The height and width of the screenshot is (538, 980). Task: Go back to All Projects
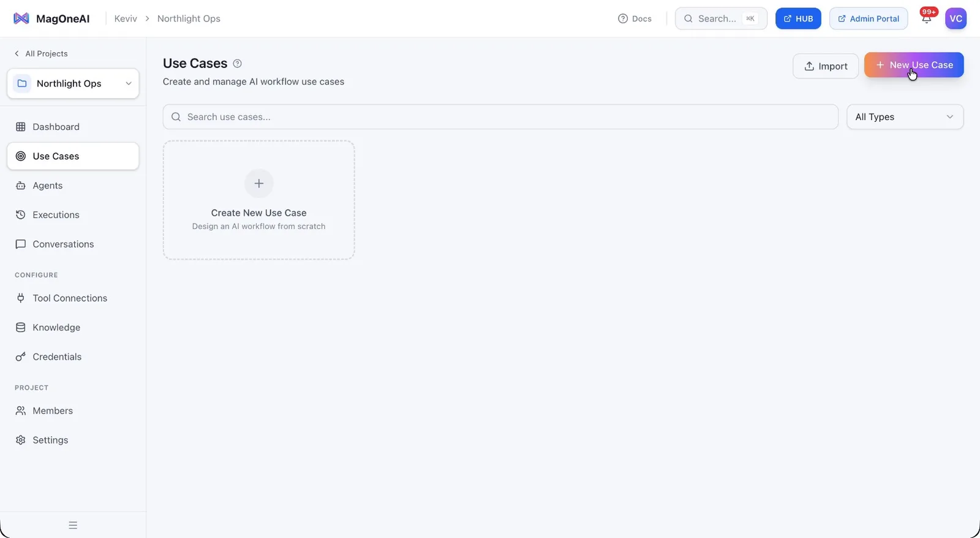tap(41, 53)
